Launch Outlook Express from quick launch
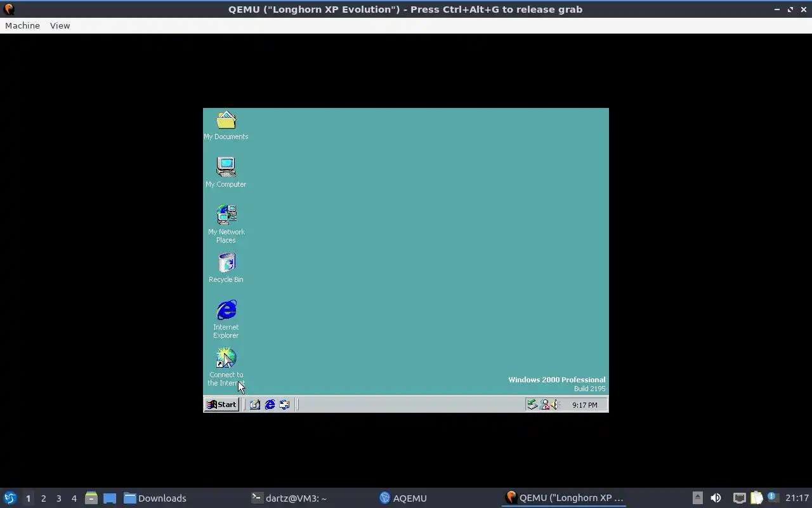 point(284,404)
